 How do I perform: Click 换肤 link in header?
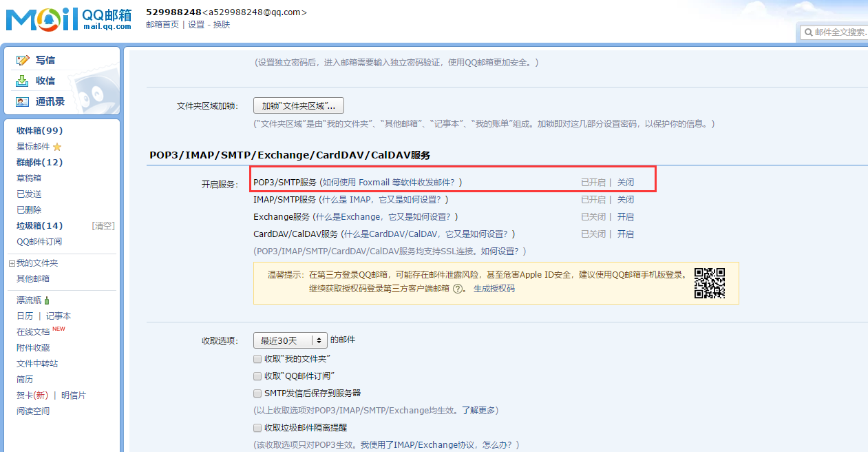(x=222, y=25)
